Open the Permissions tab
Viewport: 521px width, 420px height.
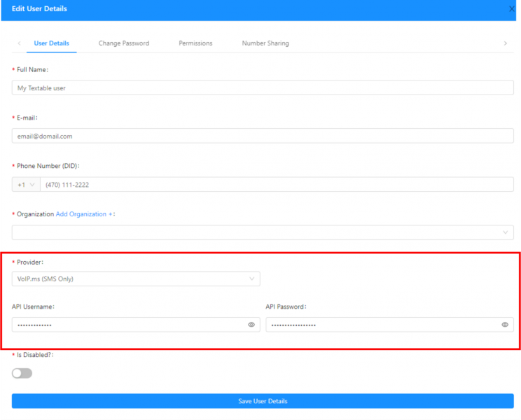pos(195,43)
